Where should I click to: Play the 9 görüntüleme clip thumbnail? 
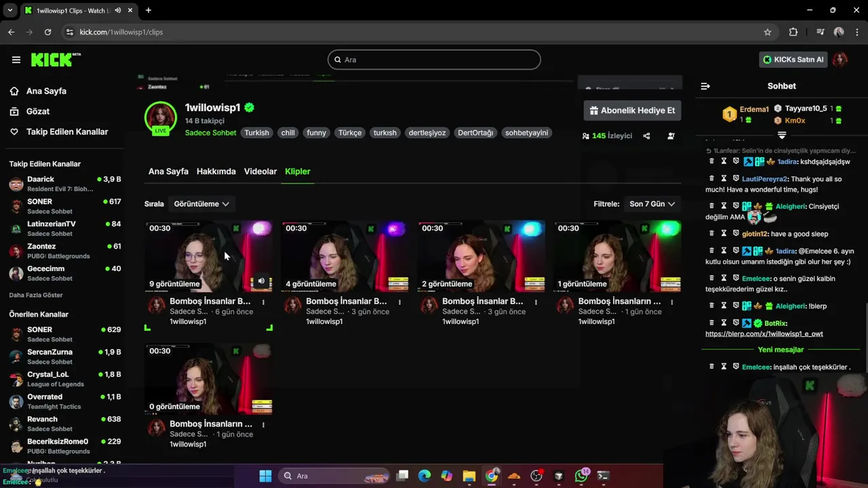pos(209,257)
